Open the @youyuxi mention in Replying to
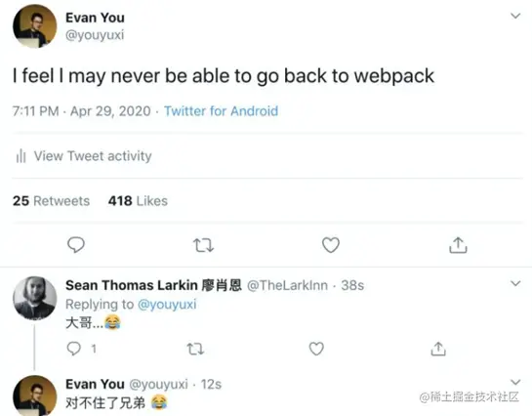 (167, 305)
